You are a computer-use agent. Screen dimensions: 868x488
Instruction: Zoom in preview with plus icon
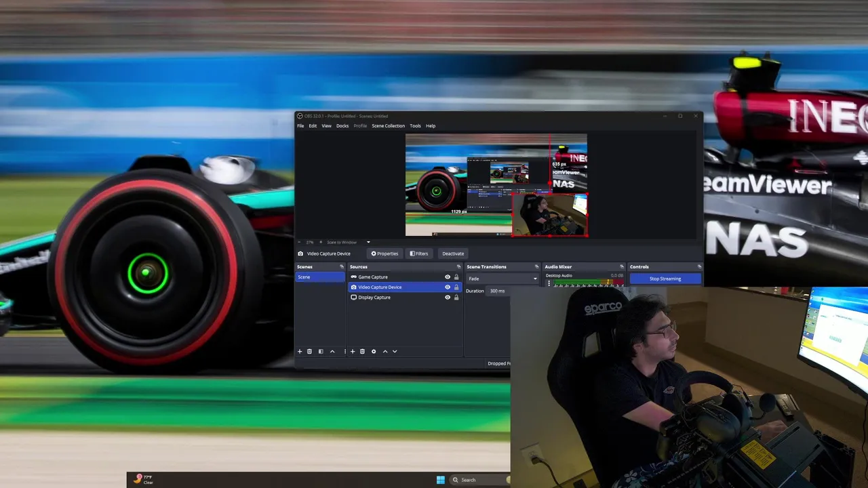(x=319, y=242)
